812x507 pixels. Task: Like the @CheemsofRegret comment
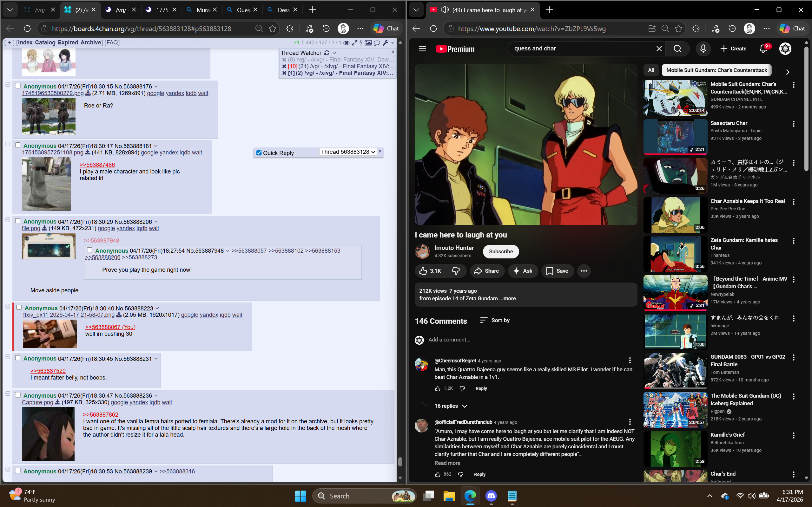pos(438,388)
